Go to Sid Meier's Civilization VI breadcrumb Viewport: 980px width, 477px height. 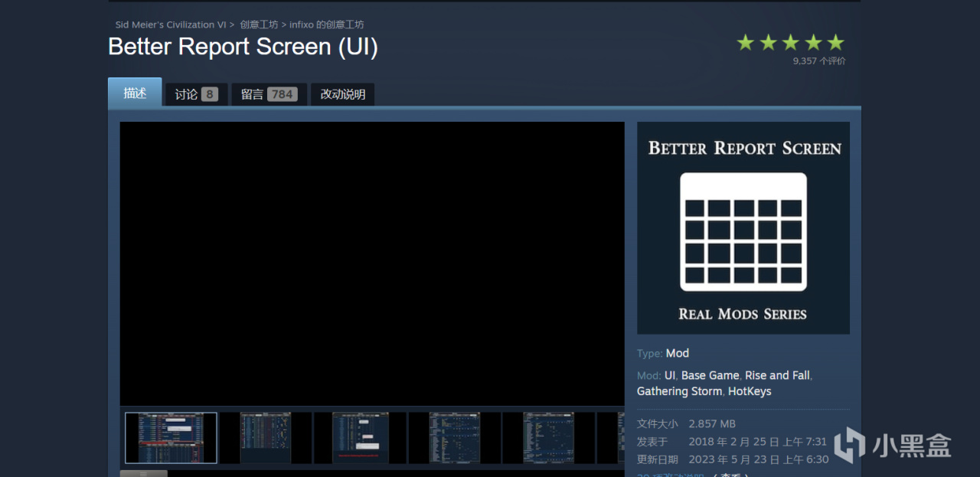[x=170, y=25]
